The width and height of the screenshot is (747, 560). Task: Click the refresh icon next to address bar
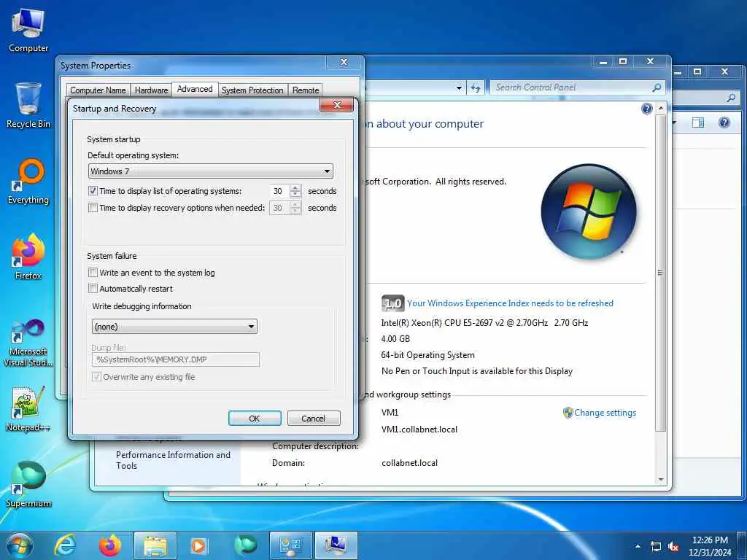click(476, 87)
